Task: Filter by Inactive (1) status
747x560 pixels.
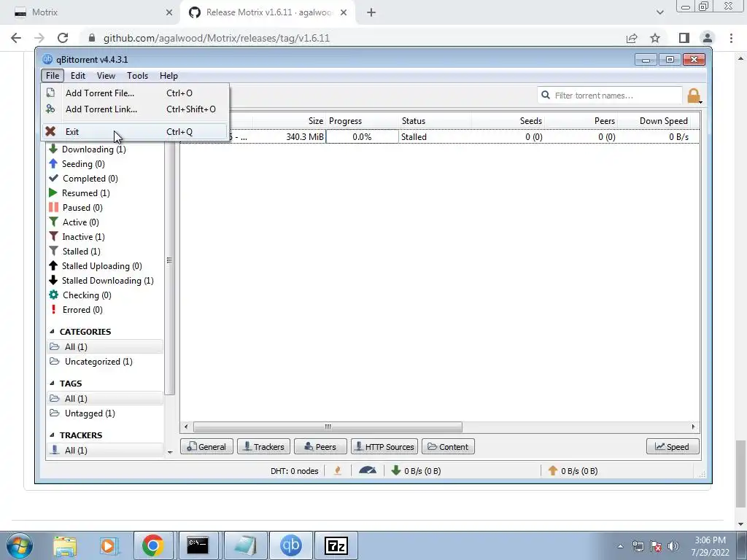Action: point(83,237)
